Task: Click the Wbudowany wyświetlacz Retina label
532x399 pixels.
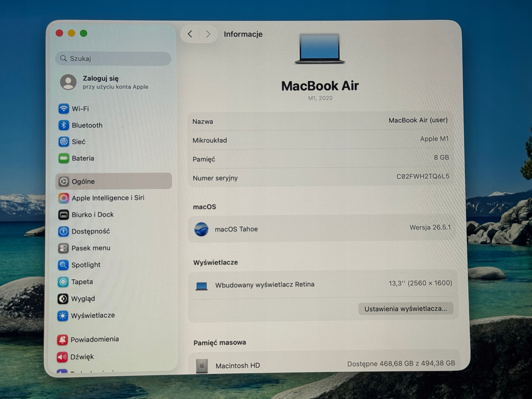Action: 265,284
